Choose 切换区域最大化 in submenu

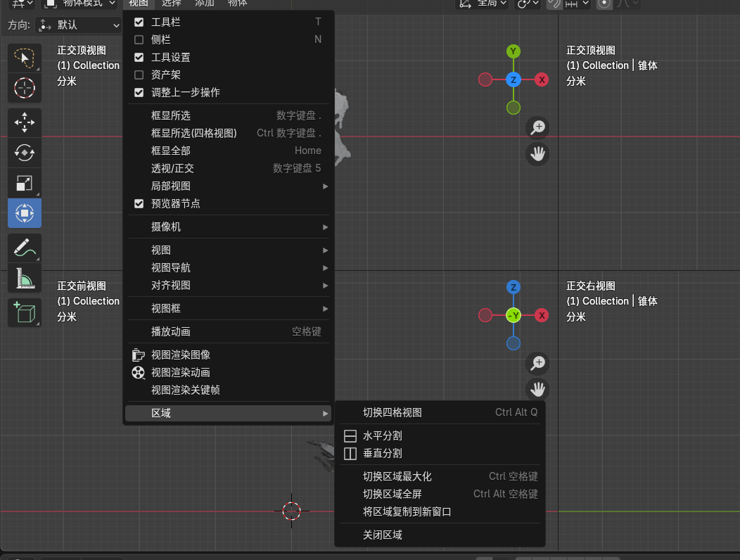point(440,476)
